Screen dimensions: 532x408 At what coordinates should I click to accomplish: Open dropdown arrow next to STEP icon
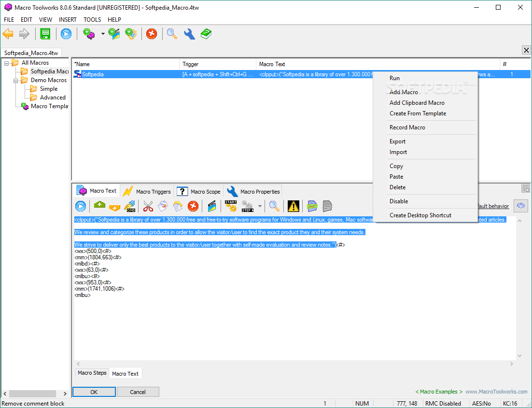pyautogui.click(x=260, y=206)
